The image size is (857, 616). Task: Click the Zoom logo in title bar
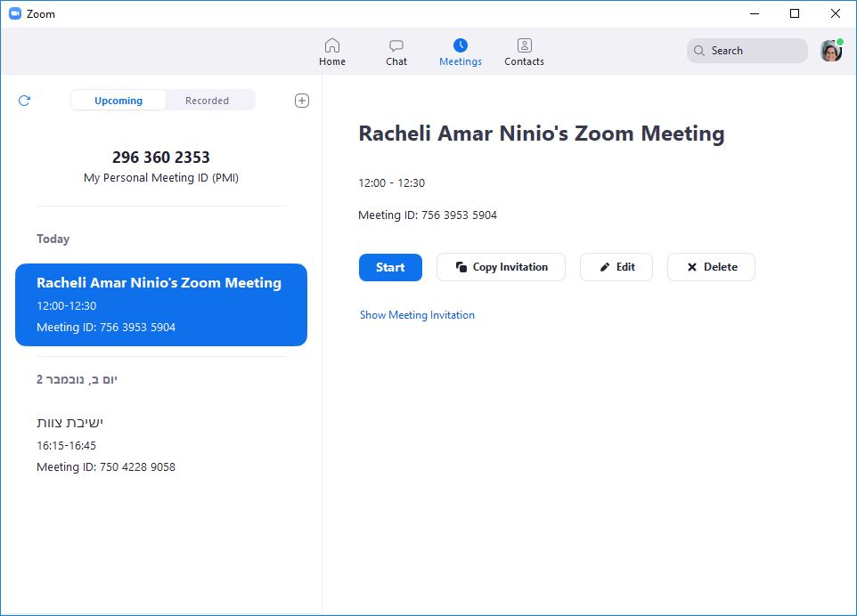click(14, 13)
